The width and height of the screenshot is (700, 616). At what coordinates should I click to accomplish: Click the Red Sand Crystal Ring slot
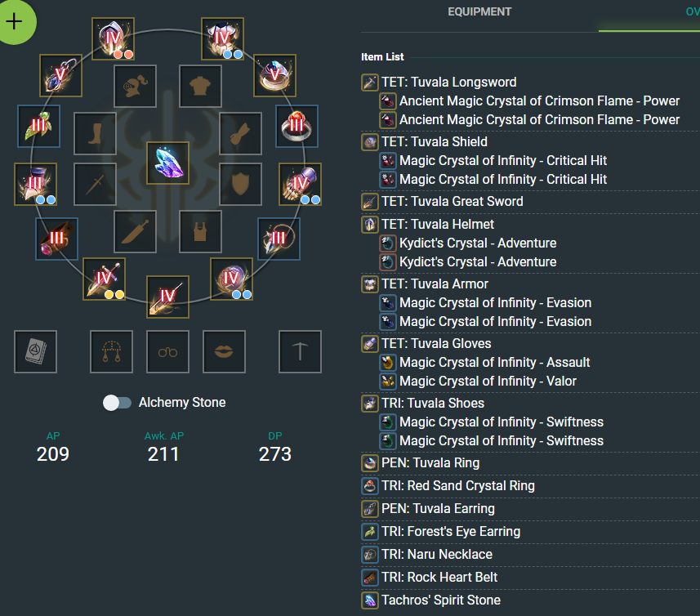pos(296,127)
